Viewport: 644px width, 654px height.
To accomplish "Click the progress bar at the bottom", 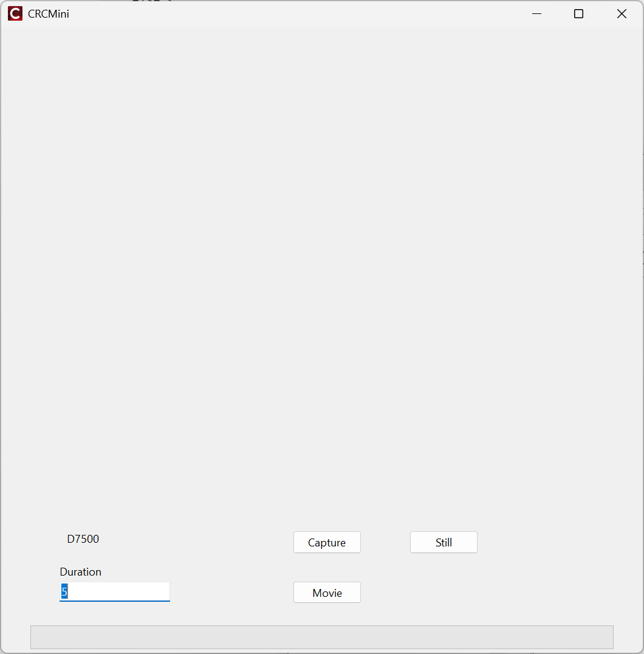I will pos(321,637).
